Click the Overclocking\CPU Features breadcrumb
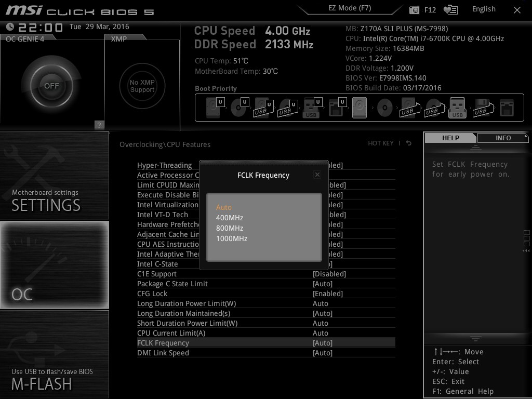532x399 pixels. tap(165, 144)
